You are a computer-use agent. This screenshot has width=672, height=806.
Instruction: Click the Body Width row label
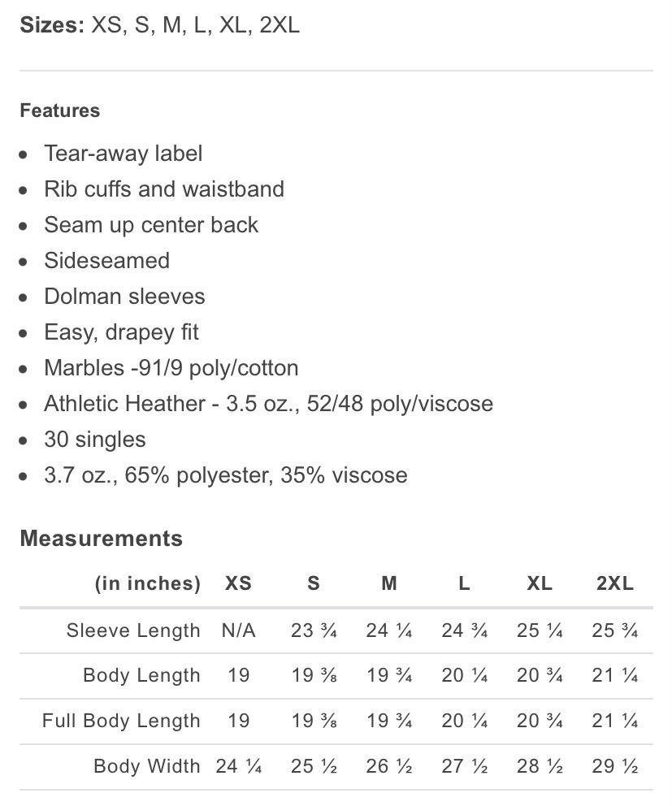(146, 766)
